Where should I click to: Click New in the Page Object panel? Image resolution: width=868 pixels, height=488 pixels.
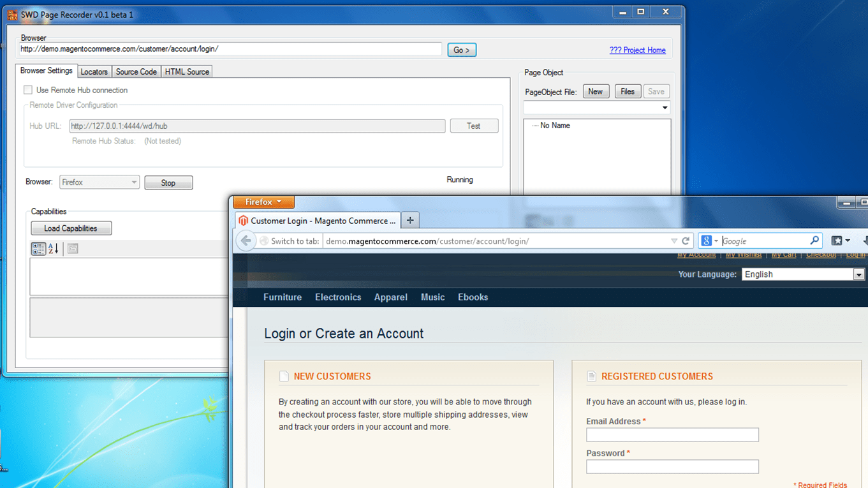595,92
